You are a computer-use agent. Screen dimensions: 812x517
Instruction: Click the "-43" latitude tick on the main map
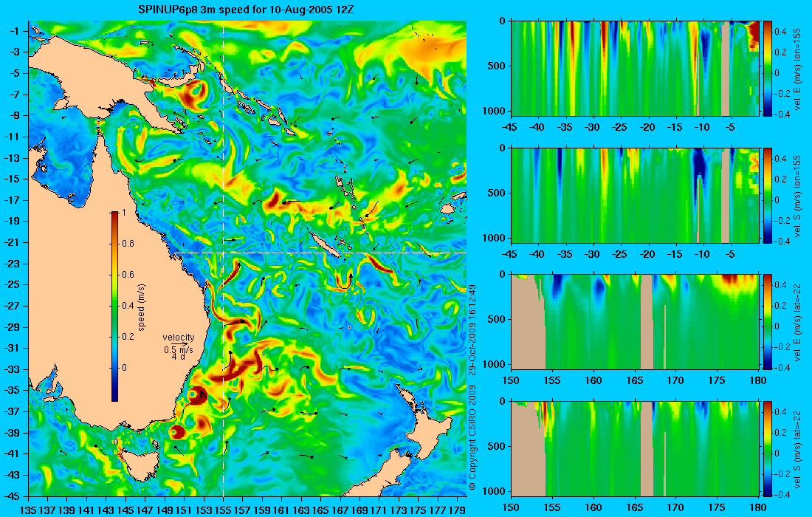[13, 475]
